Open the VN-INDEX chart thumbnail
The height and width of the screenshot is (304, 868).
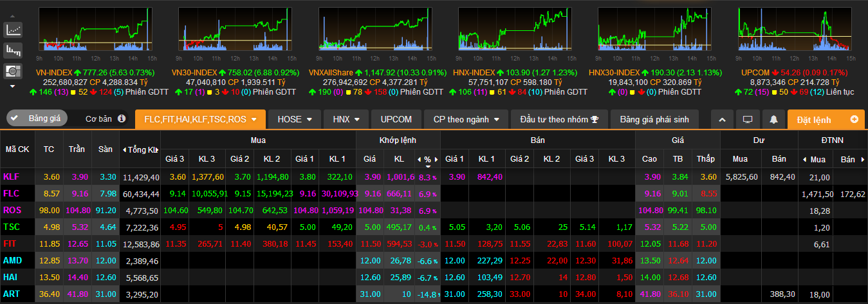point(95,29)
